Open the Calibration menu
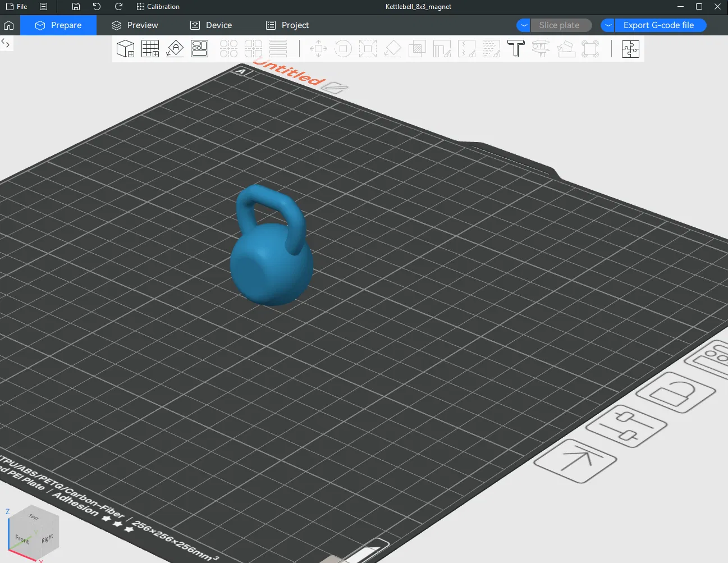This screenshot has height=563, width=728. 158,7
